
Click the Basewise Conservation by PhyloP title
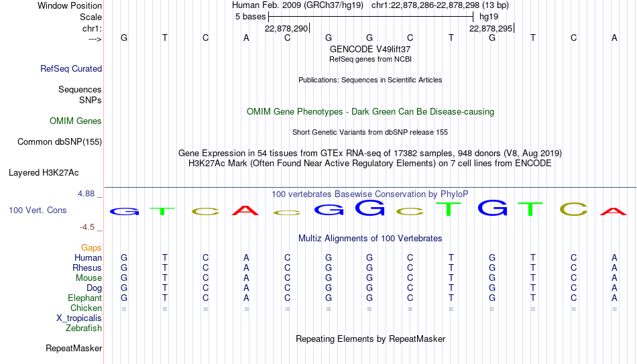370,194
